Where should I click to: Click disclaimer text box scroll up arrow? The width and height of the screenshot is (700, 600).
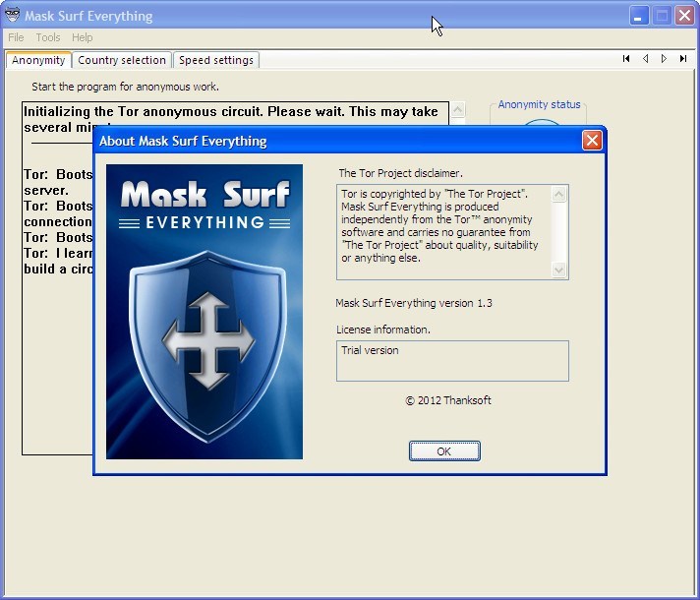[559, 195]
